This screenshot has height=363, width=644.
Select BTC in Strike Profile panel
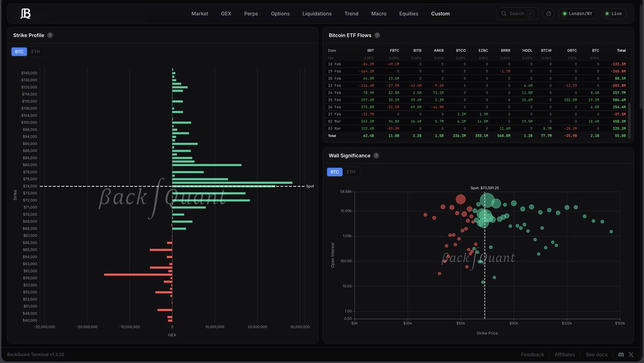19,52
